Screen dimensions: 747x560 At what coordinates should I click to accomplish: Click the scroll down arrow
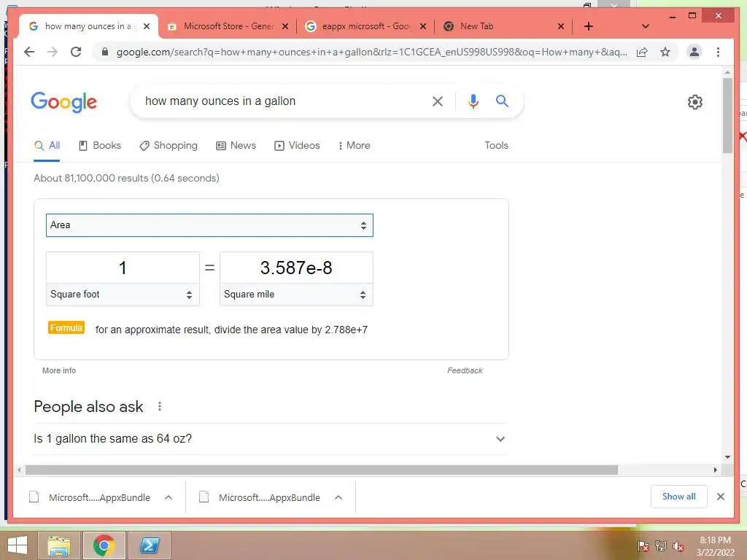point(727,457)
